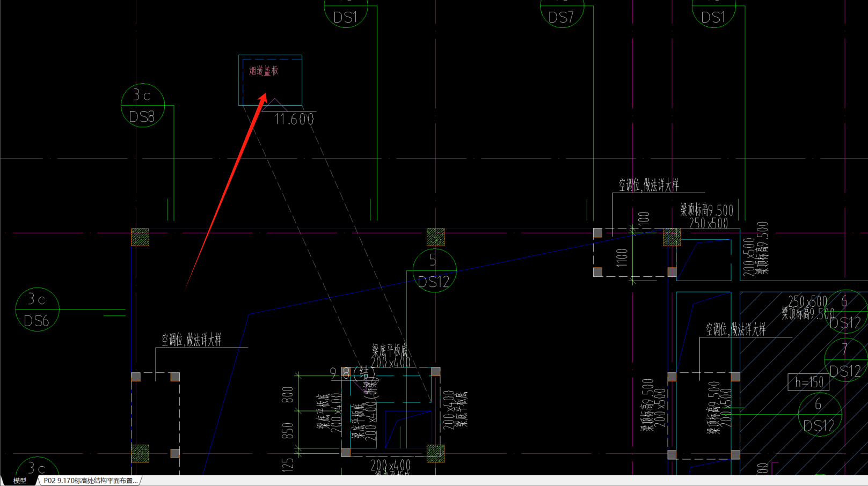
Task: Select the horizontal 梁顶标高9.500 above 250x500
Action: pos(706,210)
